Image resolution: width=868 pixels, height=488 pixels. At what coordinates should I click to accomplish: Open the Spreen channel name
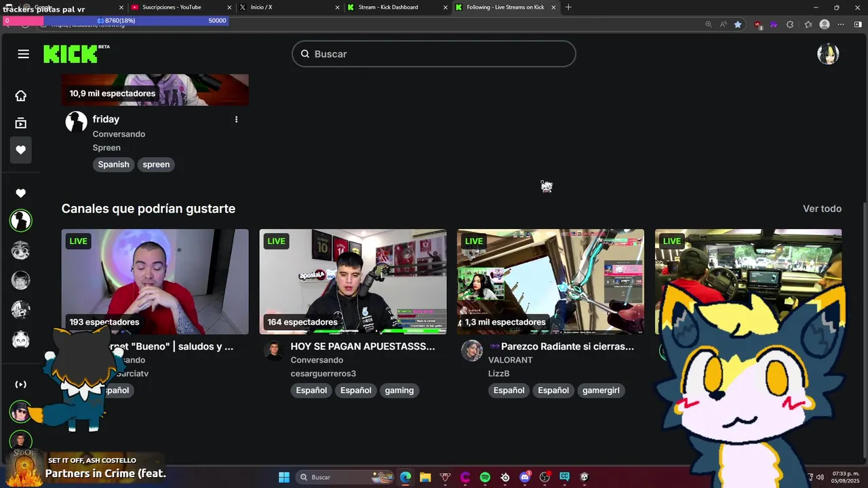click(106, 148)
